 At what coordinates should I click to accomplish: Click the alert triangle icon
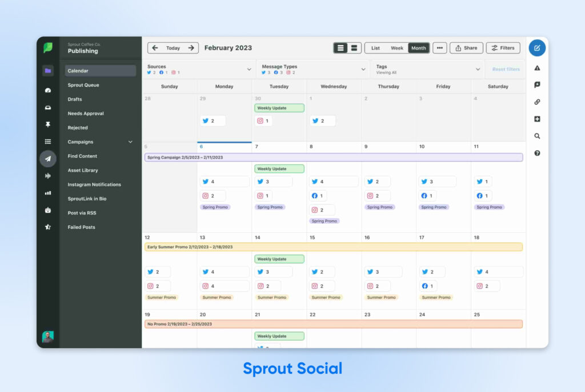pyautogui.click(x=537, y=68)
